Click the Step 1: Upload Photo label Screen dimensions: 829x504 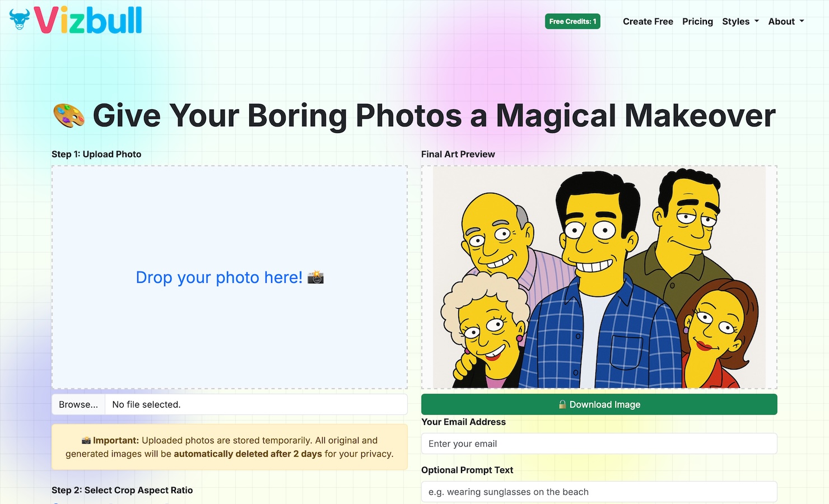tap(96, 154)
